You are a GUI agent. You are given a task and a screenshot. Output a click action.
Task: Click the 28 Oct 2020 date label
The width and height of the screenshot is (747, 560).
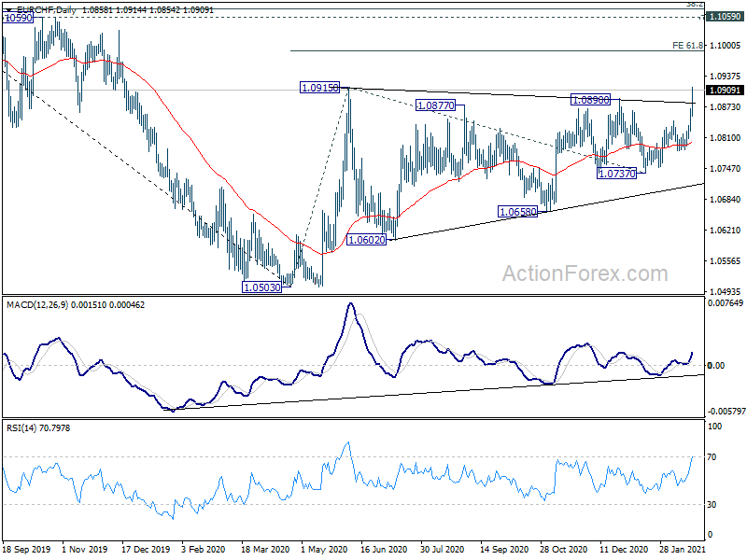coord(564,549)
